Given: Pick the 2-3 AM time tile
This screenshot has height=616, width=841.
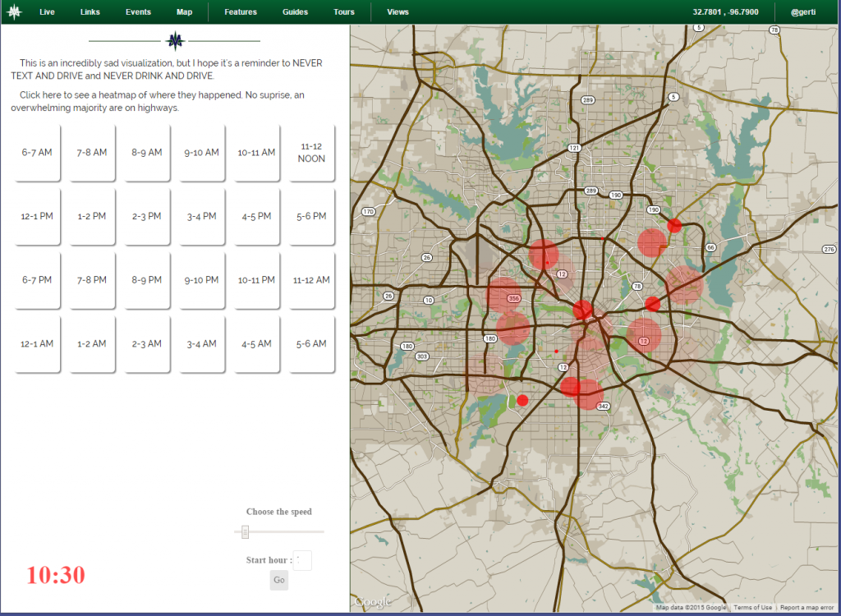Looking at the screenshot, I should click(x=146, y=344).
